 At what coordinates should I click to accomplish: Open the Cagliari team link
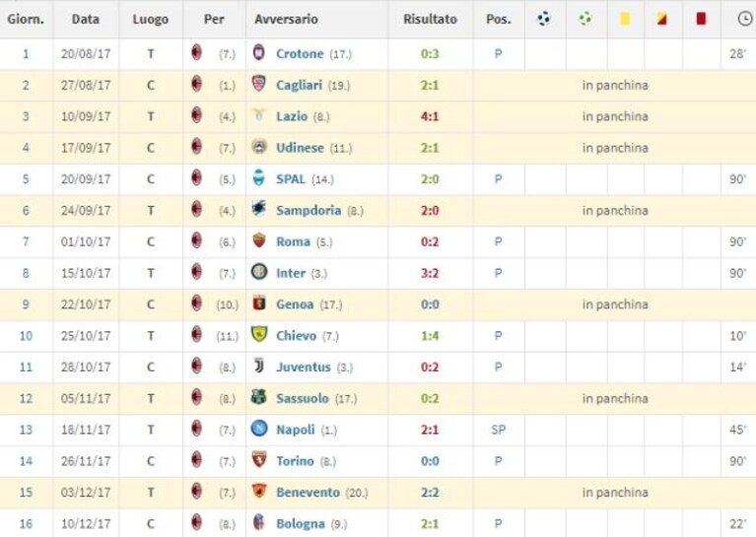(299, 86)
